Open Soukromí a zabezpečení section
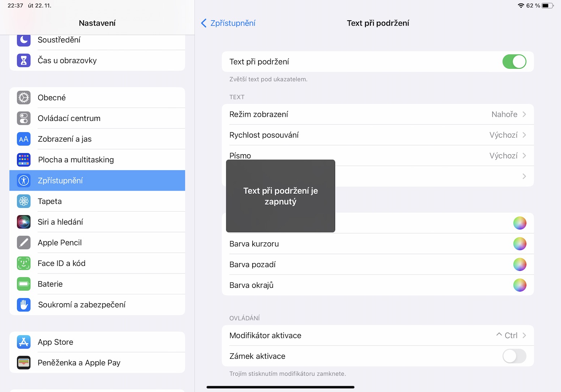 point(82,305)
